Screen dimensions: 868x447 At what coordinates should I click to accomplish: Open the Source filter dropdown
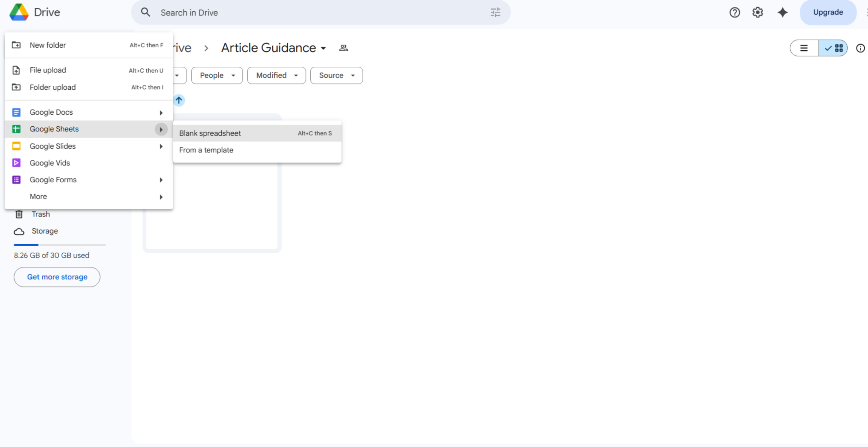pos(337,75)
